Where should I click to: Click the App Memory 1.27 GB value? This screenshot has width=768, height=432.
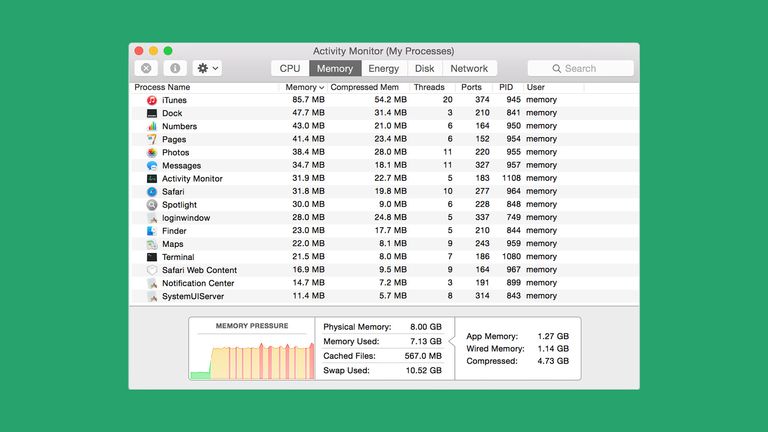(553, 336)
